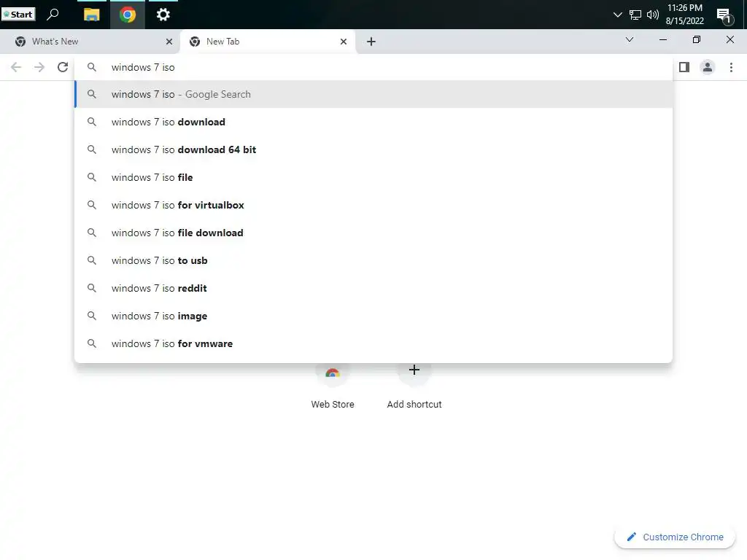The height and width of the screenshot is (560, 747).
Task: Pick 'windows 7 iso to usb' suggestion
Action: pyautogui.click(x=373, y=260)
